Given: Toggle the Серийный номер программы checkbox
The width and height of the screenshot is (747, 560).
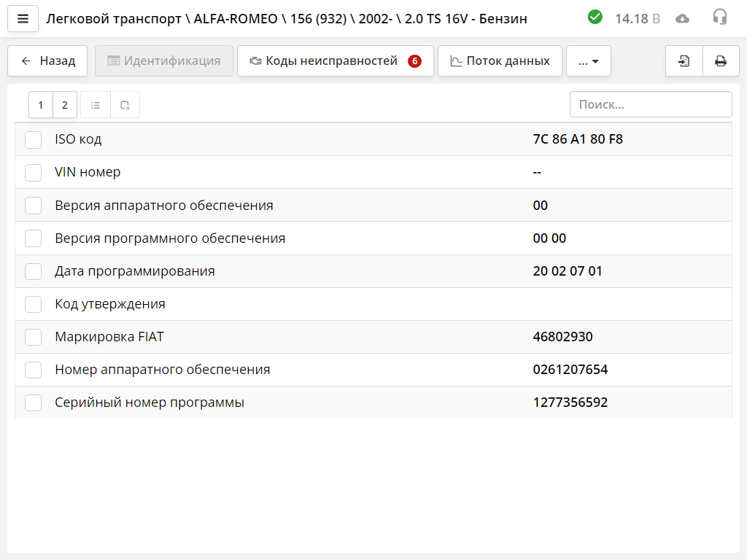Looking at the screenshot, I should pyautogui.click(x=34, y=402).
